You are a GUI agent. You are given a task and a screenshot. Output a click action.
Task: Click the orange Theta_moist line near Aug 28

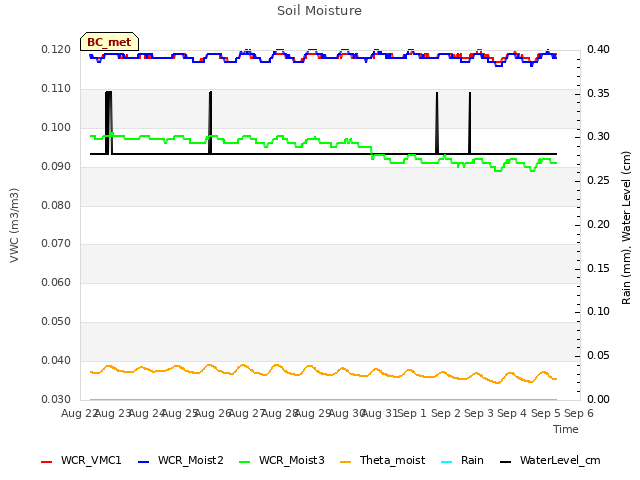tap(278, 366)
